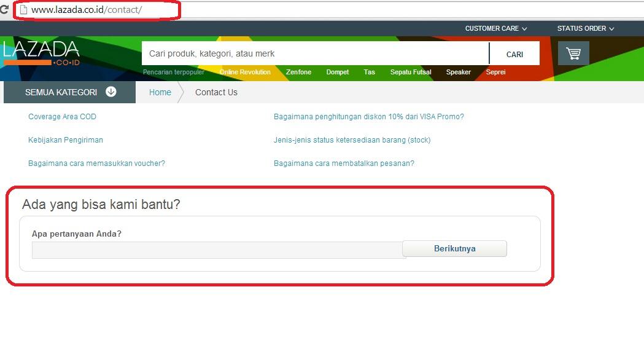644x362 pixels.
Task: Open the VISA Promo discount question link
Action: [369, 116]
